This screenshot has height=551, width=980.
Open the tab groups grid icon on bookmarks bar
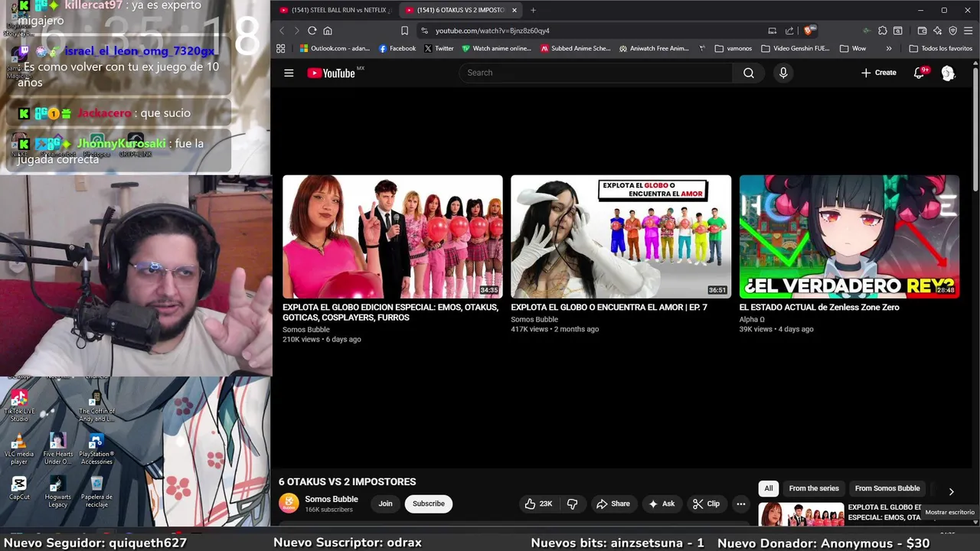[x=281, y=48]
